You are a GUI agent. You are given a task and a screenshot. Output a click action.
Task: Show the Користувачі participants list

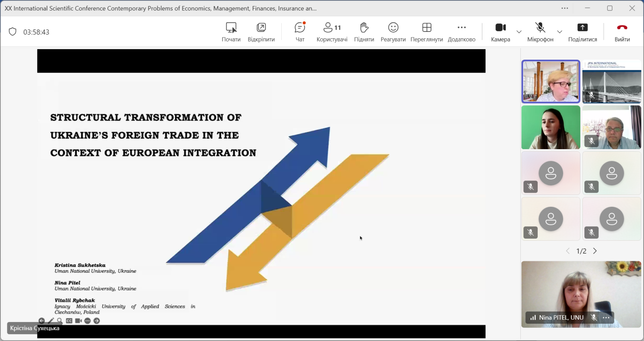coord(332,32)
